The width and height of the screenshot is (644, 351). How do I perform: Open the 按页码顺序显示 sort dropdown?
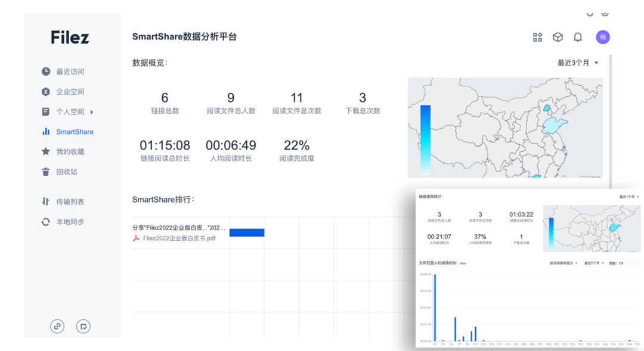tap(564, 263)
